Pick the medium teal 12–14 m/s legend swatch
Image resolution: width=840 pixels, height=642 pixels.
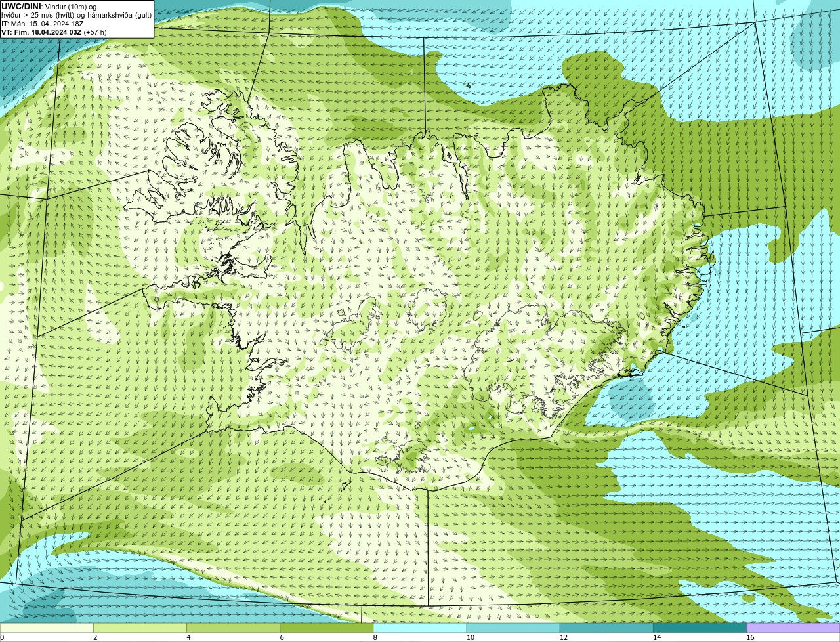click(x=606, y=628)
